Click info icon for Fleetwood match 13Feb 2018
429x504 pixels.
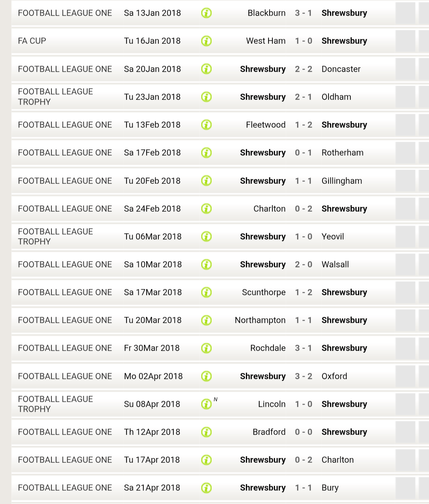pyautogui.click(x=206, y=125)
